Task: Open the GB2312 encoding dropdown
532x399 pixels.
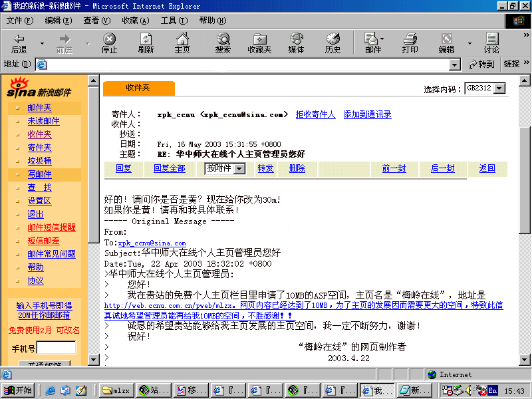Action: point(499,88)
